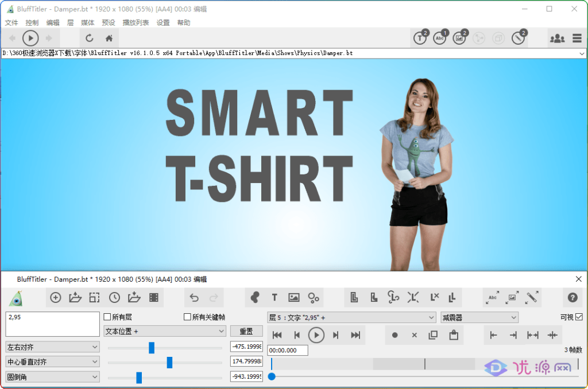The image size is (588, 389).
Task: Open the 帮助 menu
Action: [184, 22]
